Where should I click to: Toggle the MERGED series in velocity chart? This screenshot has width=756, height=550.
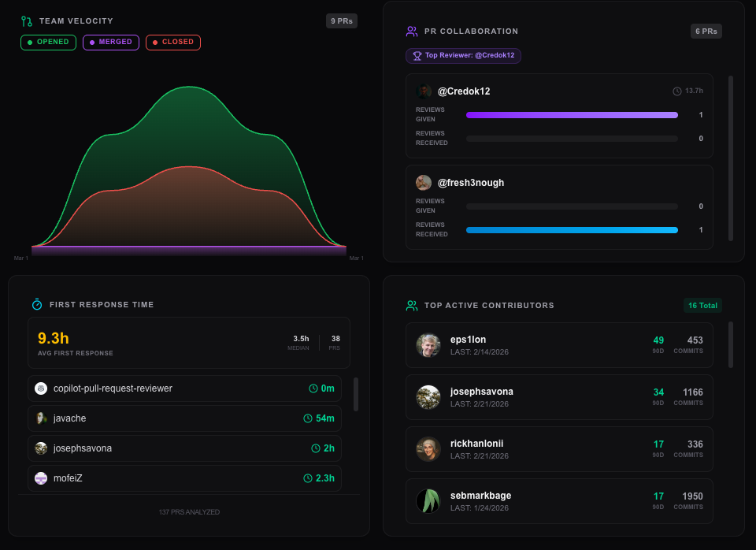(x=111, y=43)
